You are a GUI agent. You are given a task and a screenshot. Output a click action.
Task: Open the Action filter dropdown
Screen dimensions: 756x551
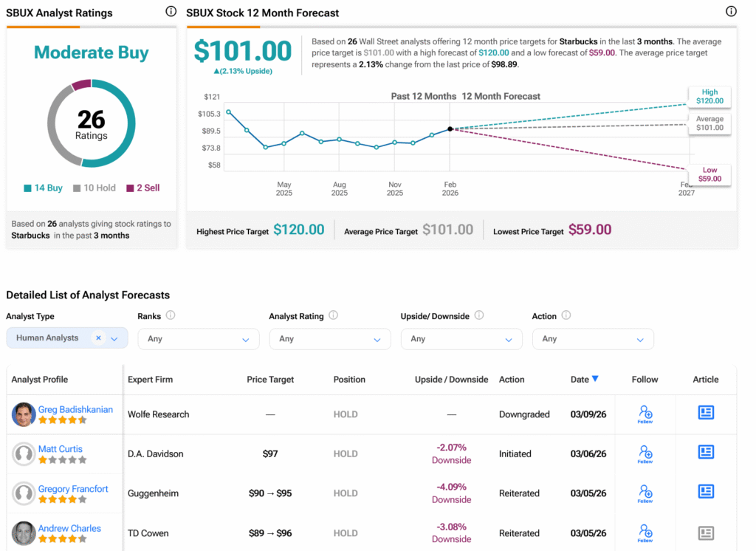[593, 339]
